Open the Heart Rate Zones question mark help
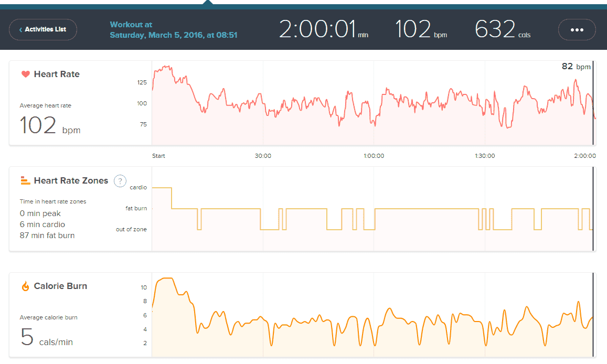 click(x=120, y=181)
